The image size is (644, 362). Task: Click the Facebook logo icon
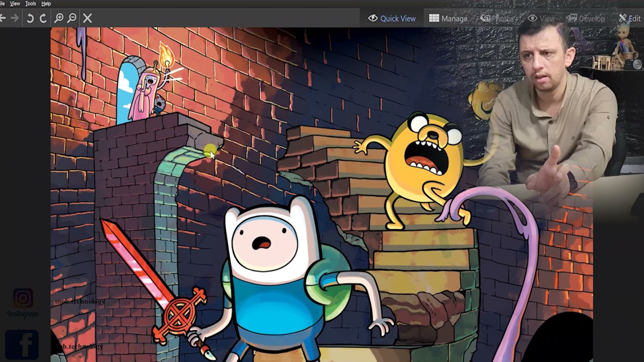22,344
